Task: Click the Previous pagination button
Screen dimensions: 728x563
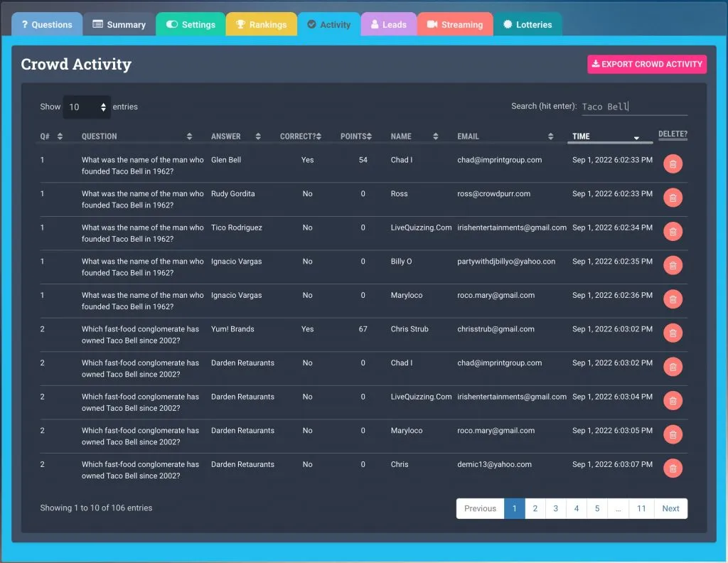Action: pos(480,508)
